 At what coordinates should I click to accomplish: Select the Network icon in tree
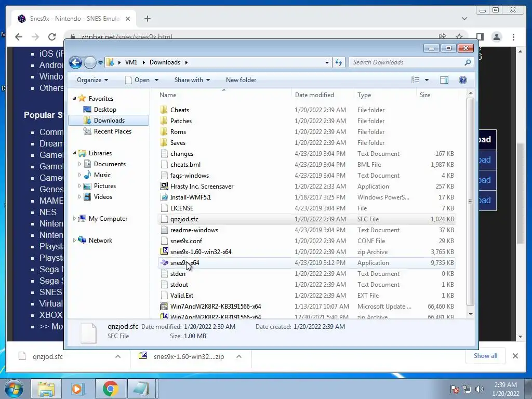click(x=82, y=240)
